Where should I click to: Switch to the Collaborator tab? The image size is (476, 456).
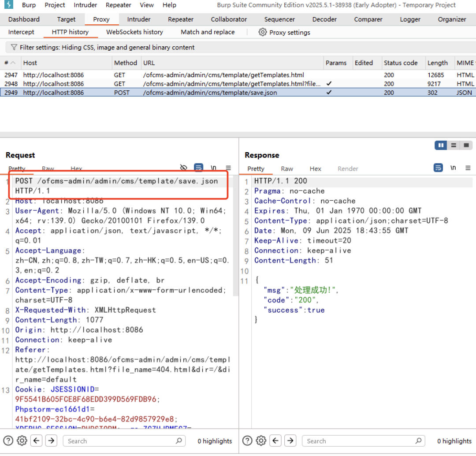tap(229, 19)
